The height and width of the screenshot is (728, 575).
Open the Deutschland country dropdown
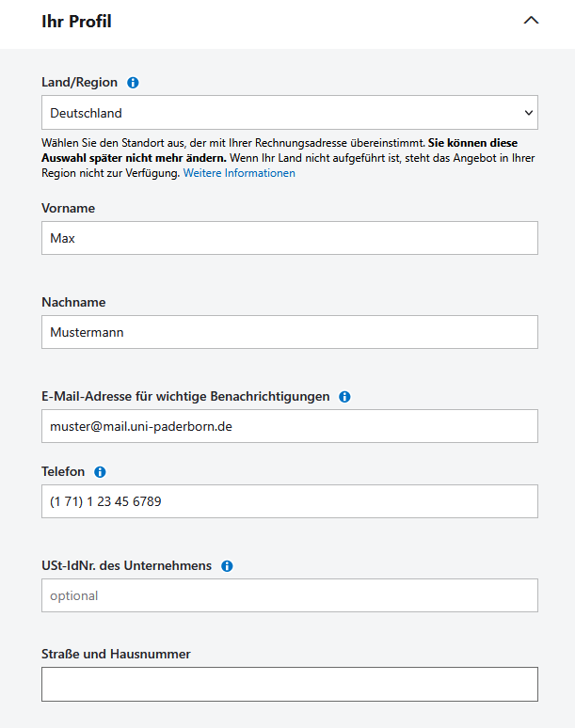coord(290,113)
